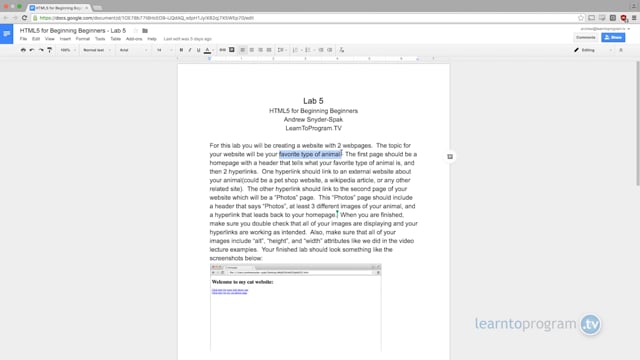Open the Normal text style dropdown

tap(97, 50)
